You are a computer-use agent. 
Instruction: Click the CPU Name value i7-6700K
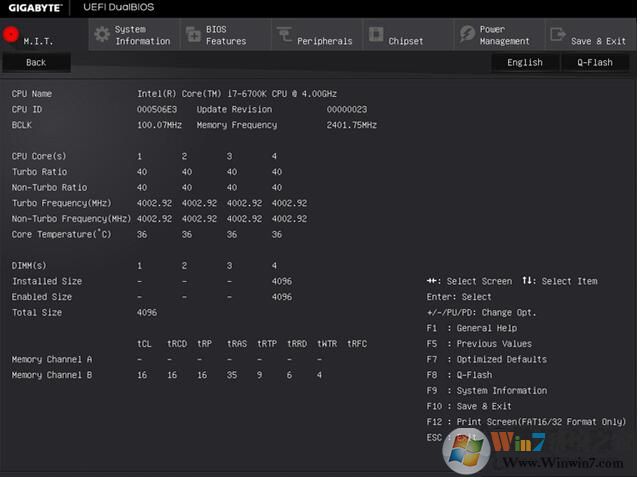tap(237, 94)
